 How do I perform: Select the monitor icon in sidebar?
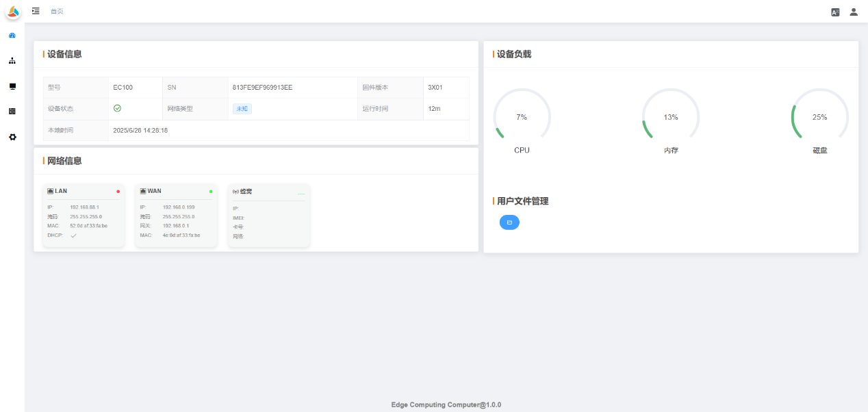pyautogui.click(x=12, y=86)
